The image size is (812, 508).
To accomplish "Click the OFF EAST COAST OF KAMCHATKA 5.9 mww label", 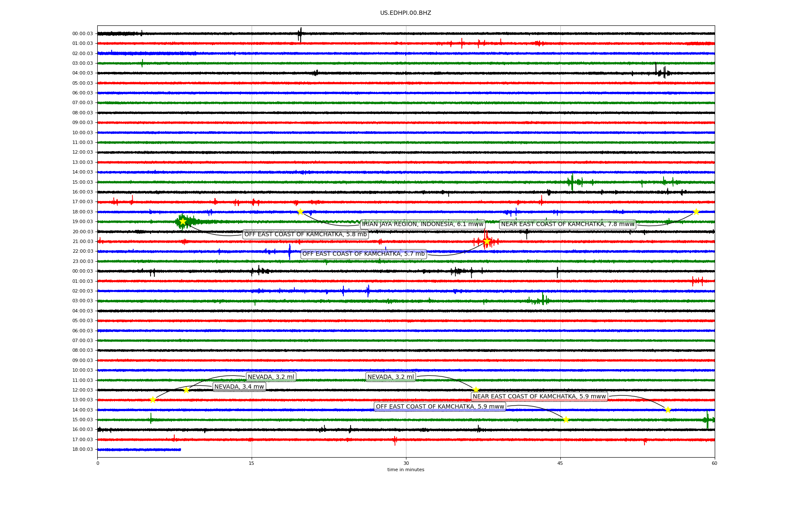I will coord(440,407).
